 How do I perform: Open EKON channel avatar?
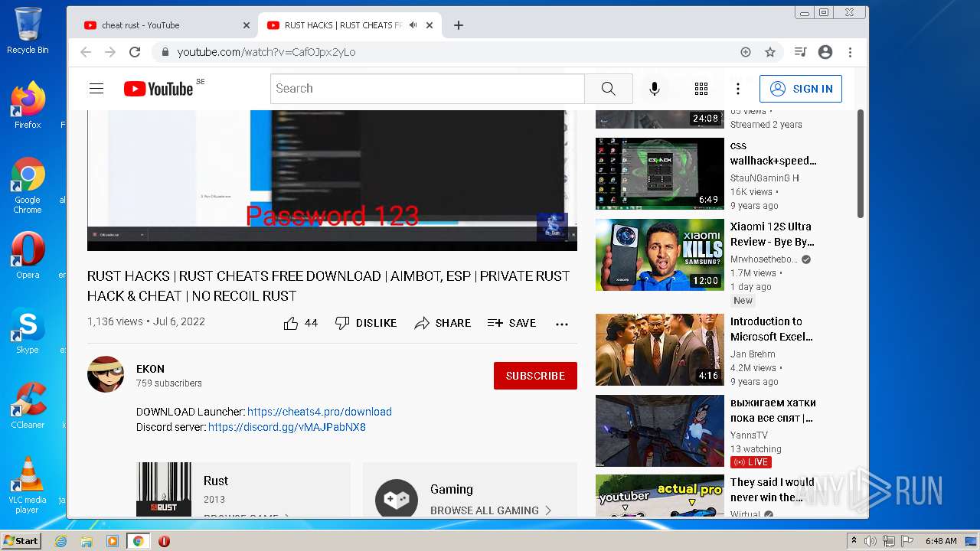tap(106, 374)
